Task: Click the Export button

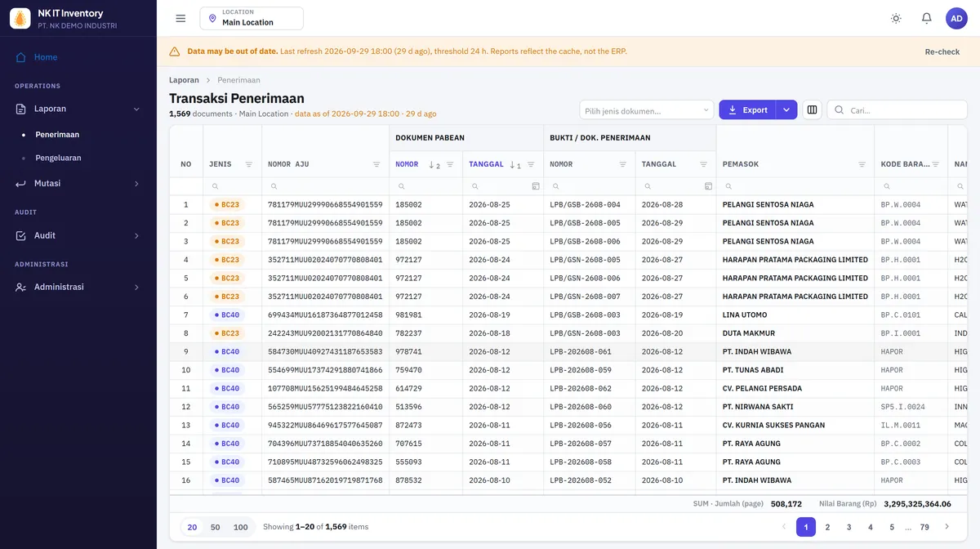Action: click(x=748, y=110)
